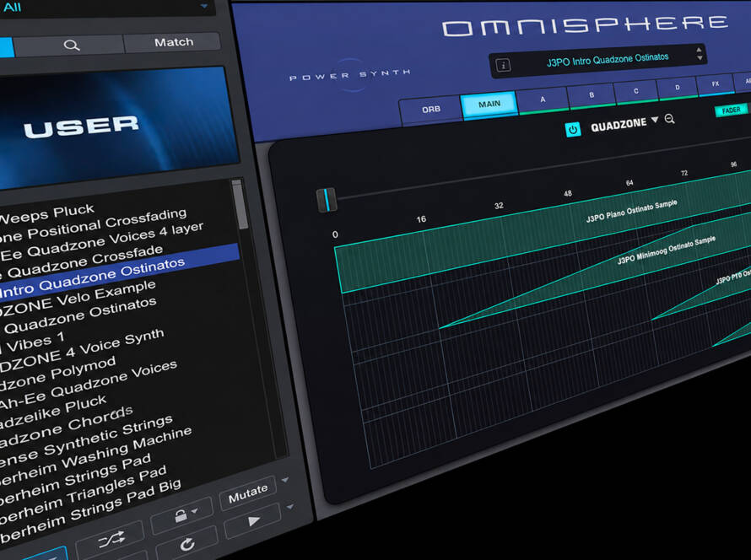Click the refresh circular arrow icon
Screen dimensions: 751x560
coord(186,544)
